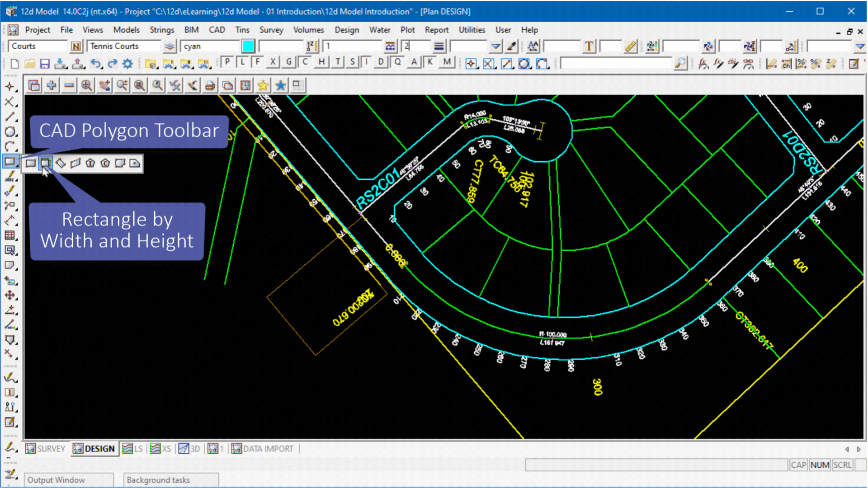Image resolution: width=868 pixels, height=488 pixels.
Task: Click the cyan colour swatch
Action: pyautogui.click(x=248, y=46)
